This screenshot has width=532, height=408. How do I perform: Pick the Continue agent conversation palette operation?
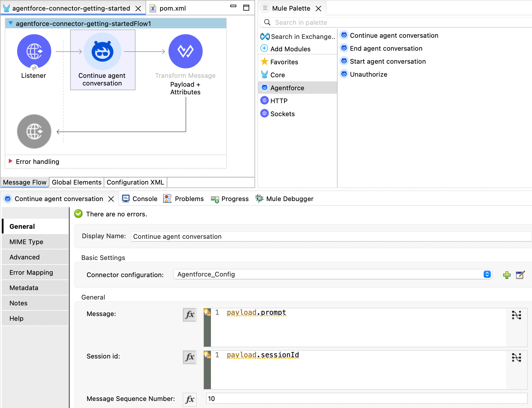pos(389,35)
